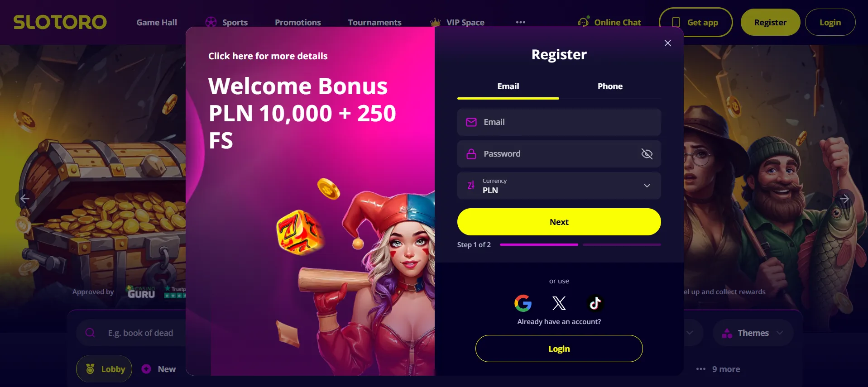Sign up with the X icon

559,303
